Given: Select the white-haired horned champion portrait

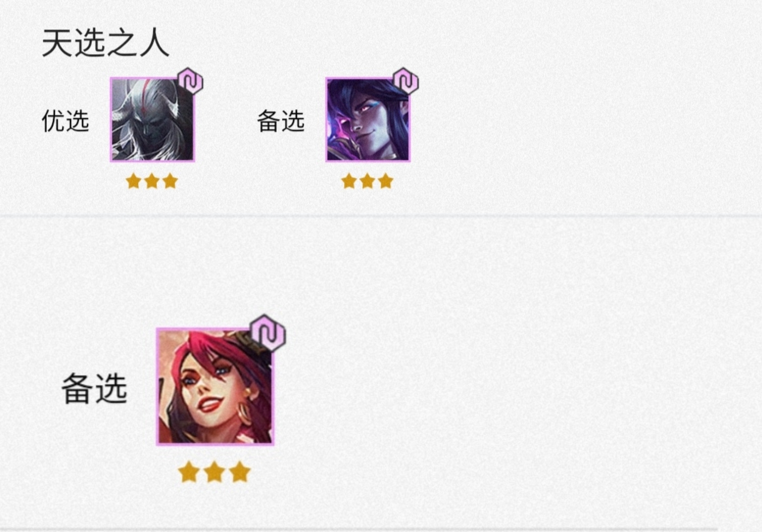Looking at the screenshot, I should point(152,120).
